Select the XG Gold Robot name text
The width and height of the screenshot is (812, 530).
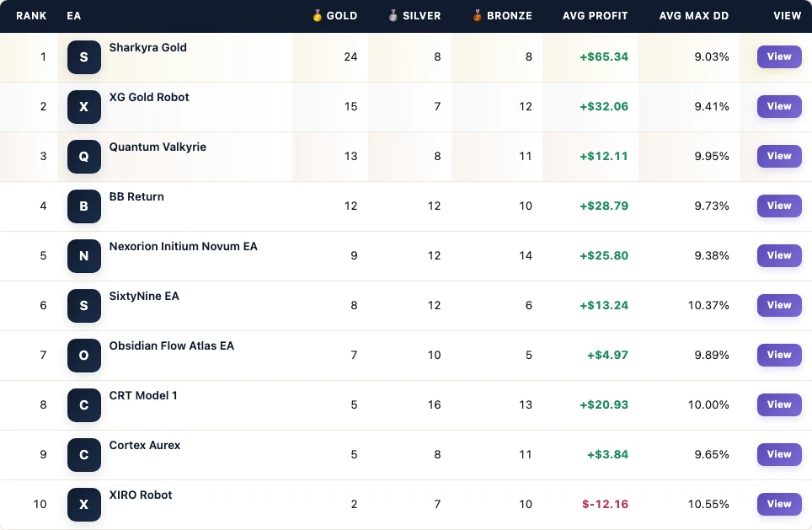coord(149,98)
